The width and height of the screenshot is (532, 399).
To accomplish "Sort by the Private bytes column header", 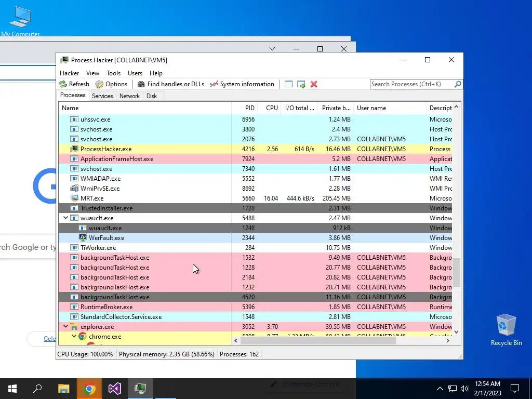I will [335, 108].
